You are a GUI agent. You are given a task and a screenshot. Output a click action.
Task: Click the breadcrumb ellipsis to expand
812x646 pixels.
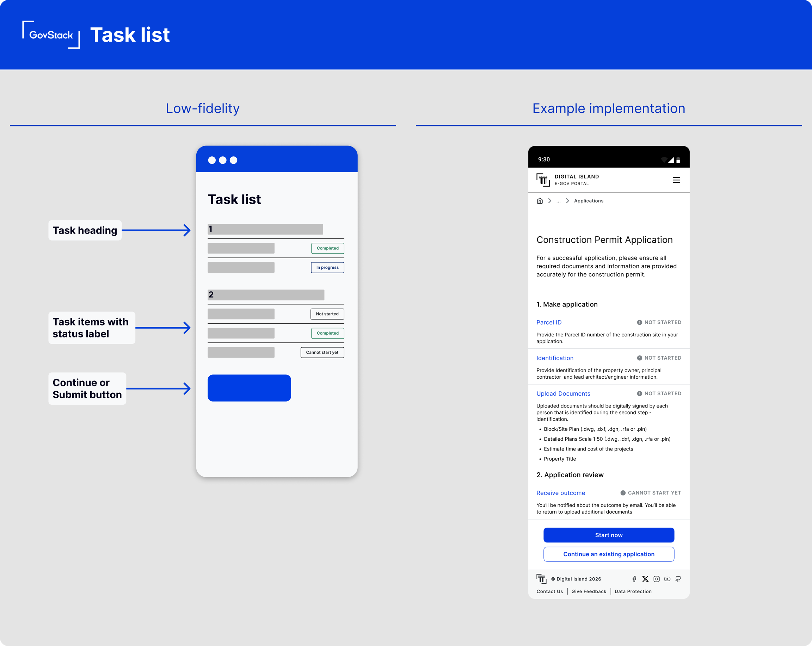[x=558, y=201]
